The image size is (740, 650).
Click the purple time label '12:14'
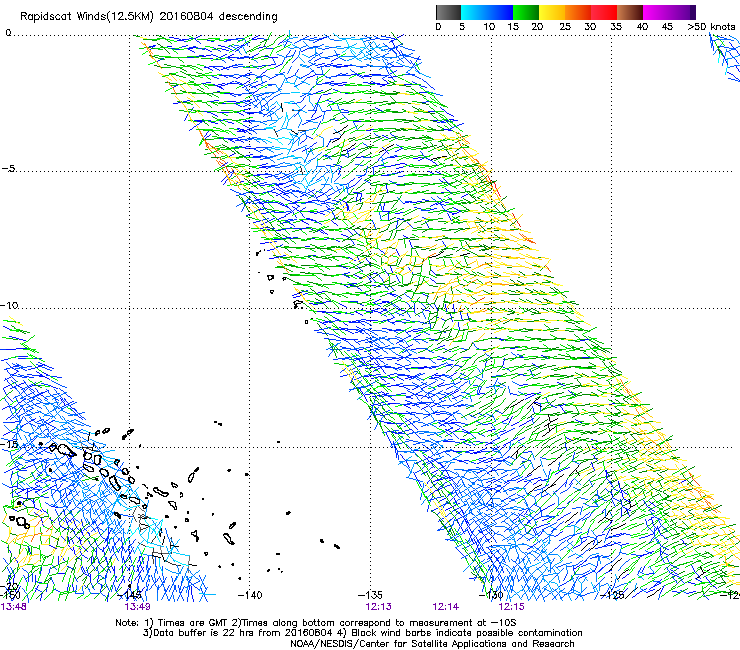(446, 607)
